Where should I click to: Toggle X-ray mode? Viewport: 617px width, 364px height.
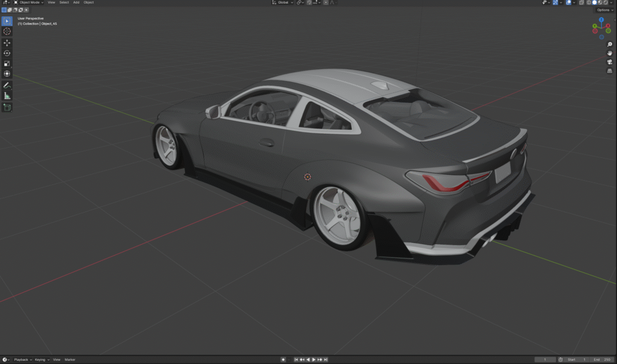(x=581, y=2)
